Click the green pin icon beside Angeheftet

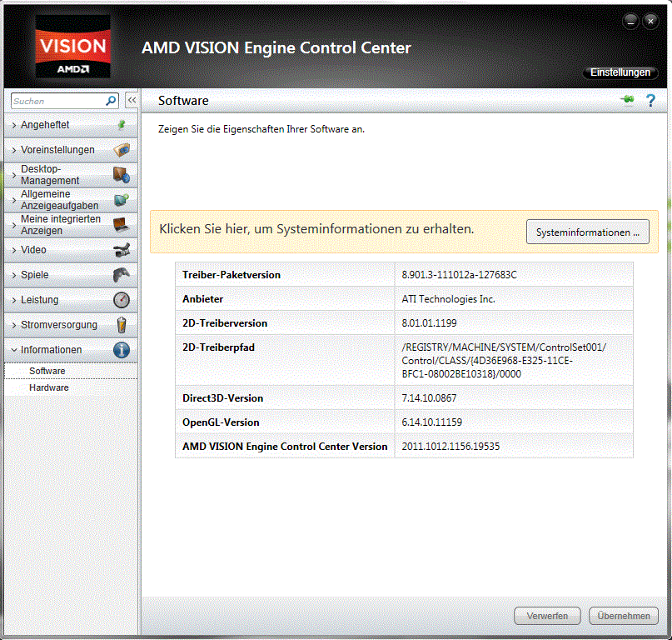coord(122,125)
